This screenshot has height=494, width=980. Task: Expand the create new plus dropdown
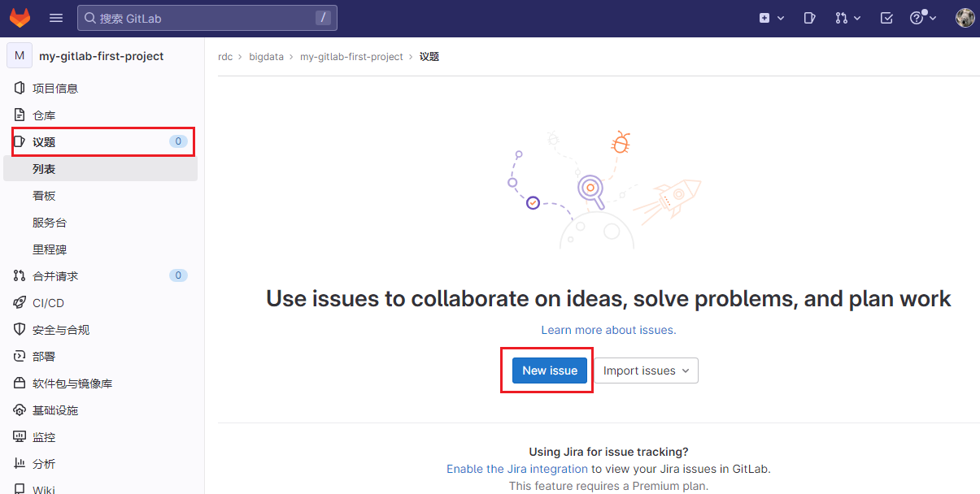point(772,18)
